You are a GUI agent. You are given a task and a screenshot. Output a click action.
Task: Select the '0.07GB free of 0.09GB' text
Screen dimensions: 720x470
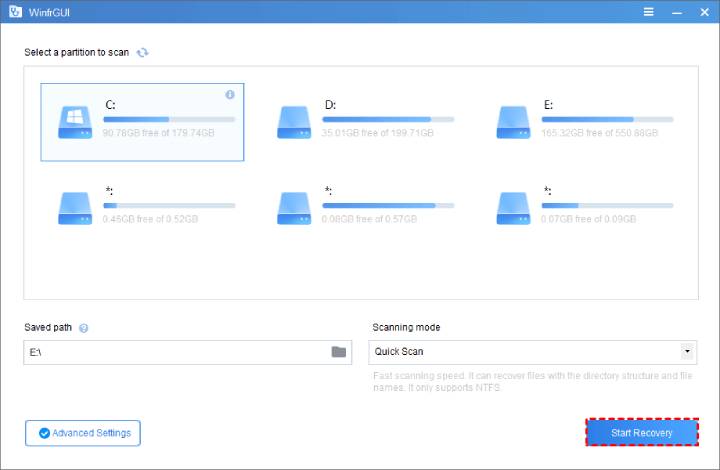[x=588, y=219]
